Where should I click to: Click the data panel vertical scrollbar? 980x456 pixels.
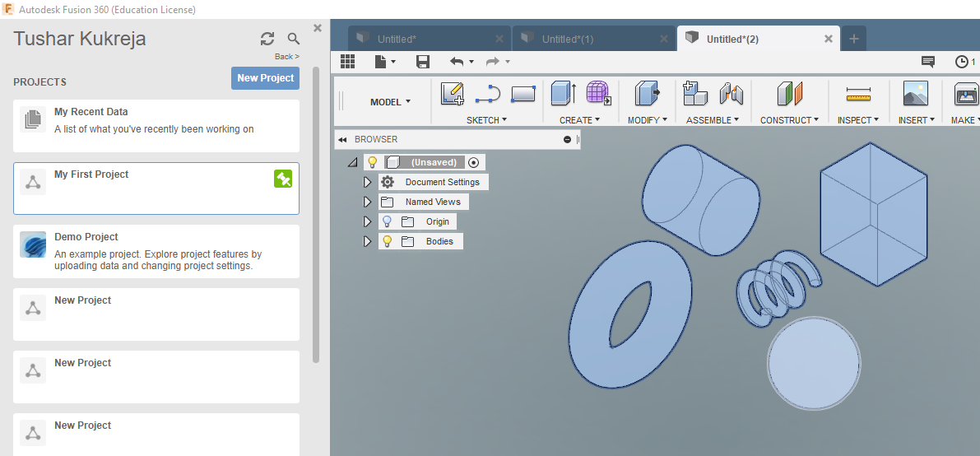pyautogui.click(x=316, y=215)
